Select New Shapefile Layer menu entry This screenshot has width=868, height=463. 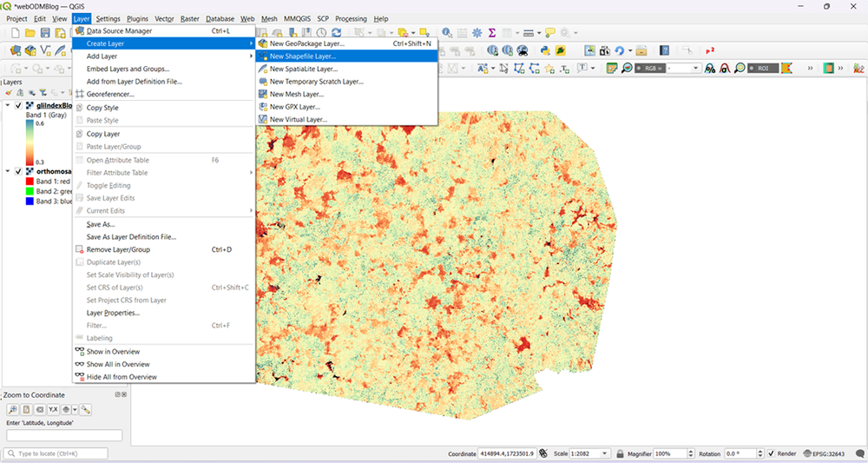coord(302,56)
